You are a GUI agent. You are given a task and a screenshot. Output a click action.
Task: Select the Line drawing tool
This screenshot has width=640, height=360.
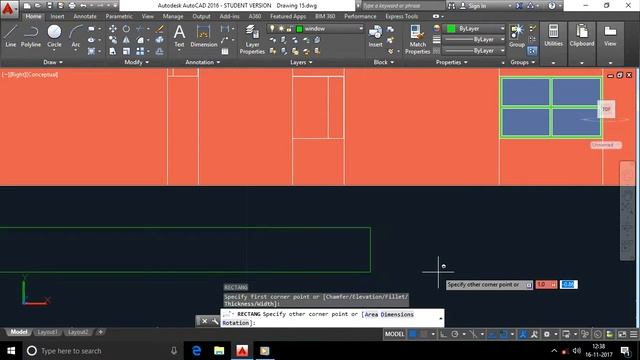(11, 36)
